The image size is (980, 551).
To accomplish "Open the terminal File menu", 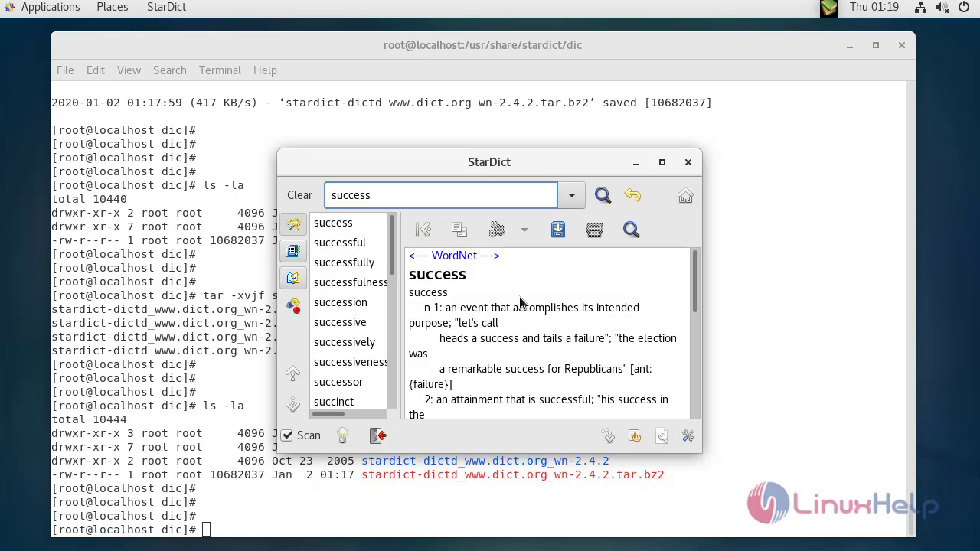I will [65, 70].
